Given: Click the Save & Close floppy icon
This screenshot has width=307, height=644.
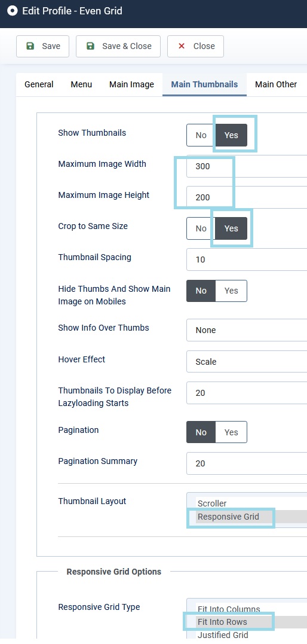Looking at the screenshot, I should 90,46.
